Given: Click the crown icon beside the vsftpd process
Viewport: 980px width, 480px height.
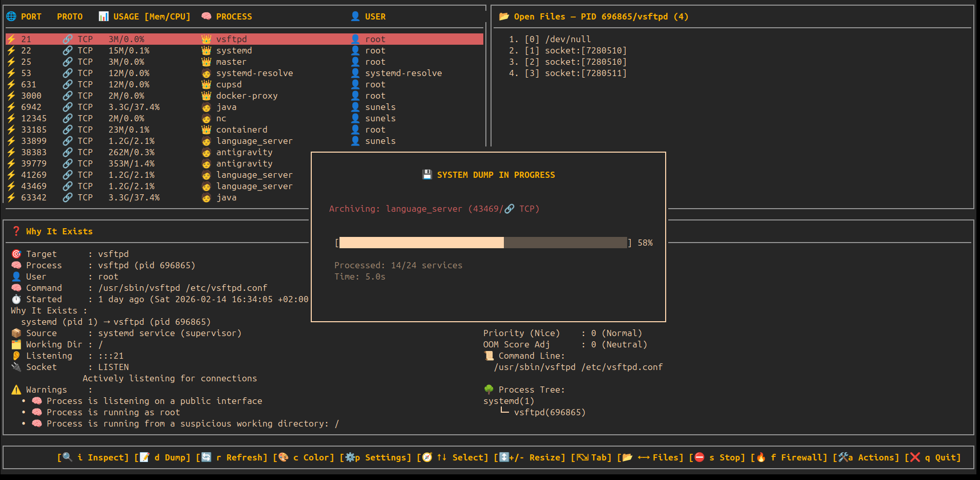Looking at the screenshot, I should (x=206, y=39).
